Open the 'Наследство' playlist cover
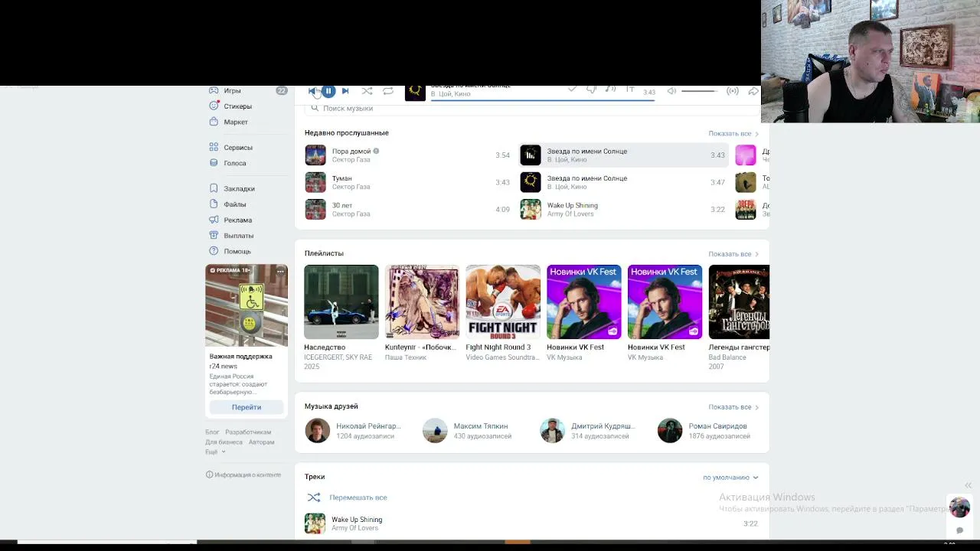Viewport: 980px width, 551px height. (x=341, y=302)
